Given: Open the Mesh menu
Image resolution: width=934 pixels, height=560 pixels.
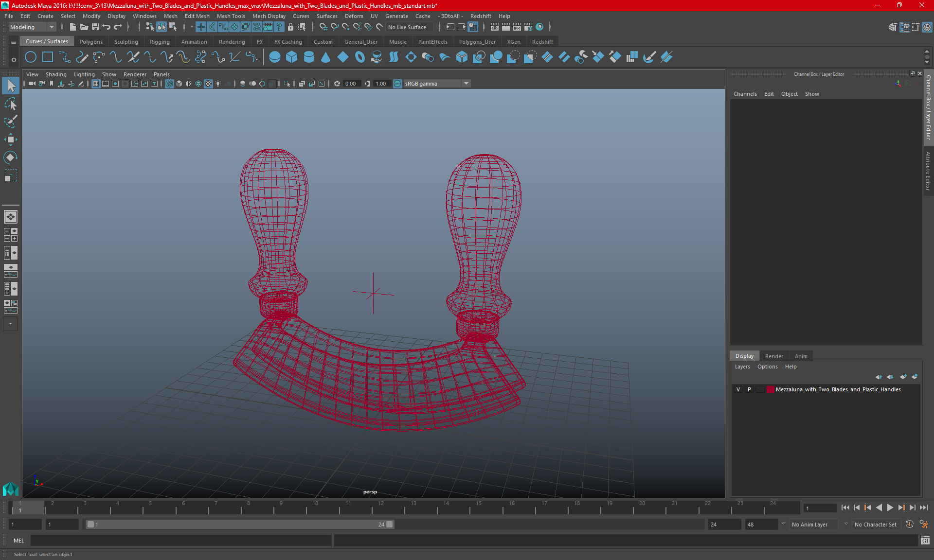Looking at the screenshot, I should click(x=170, y=16).
